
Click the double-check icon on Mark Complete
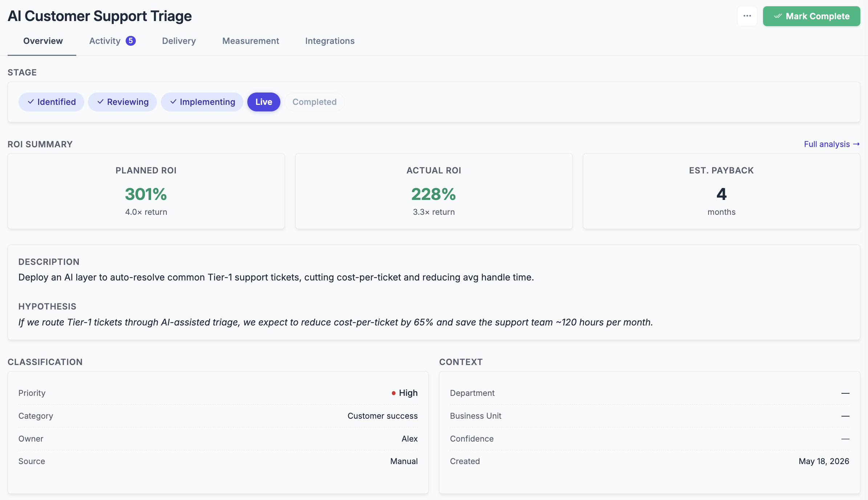pos(778,16)
